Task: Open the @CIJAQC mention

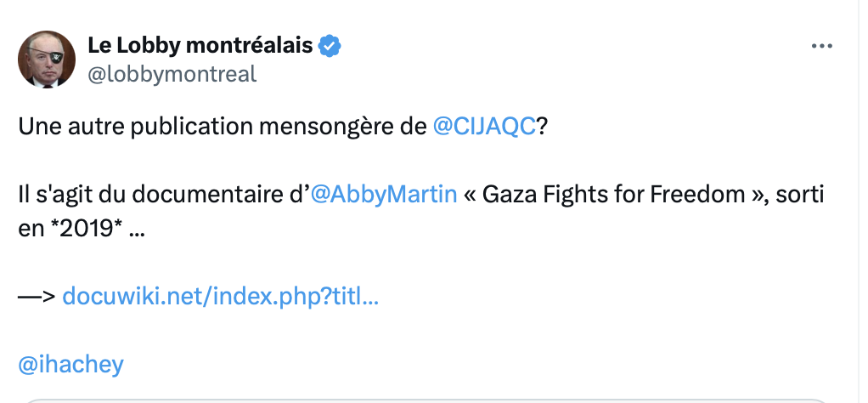Action: (484, 127)
